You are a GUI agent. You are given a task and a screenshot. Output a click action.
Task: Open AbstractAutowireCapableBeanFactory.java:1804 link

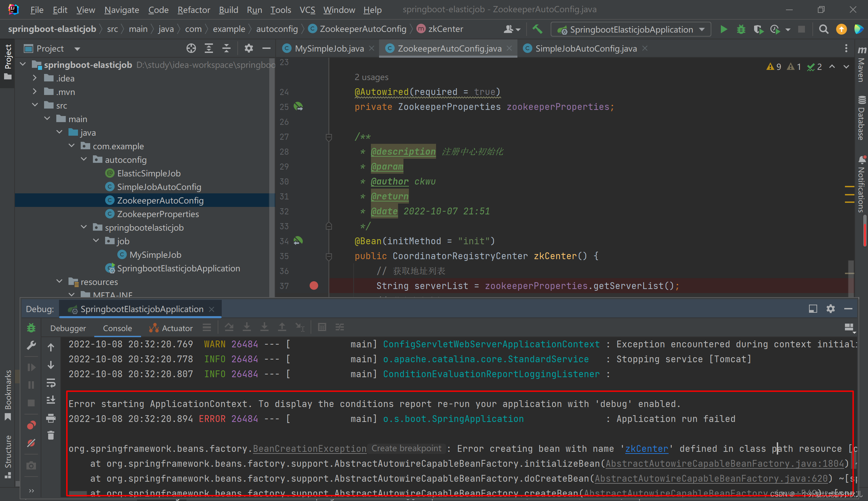[x=725, y=463]
